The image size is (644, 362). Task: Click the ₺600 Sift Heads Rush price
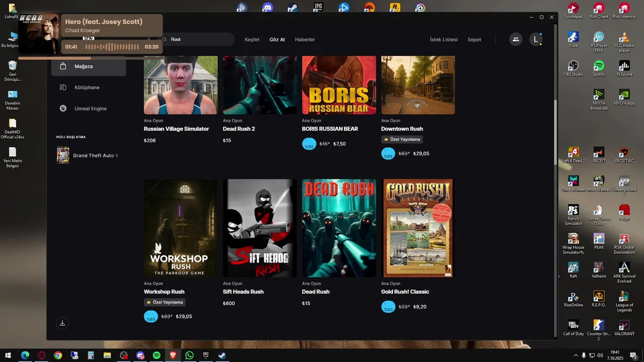(x=229, y=304)
